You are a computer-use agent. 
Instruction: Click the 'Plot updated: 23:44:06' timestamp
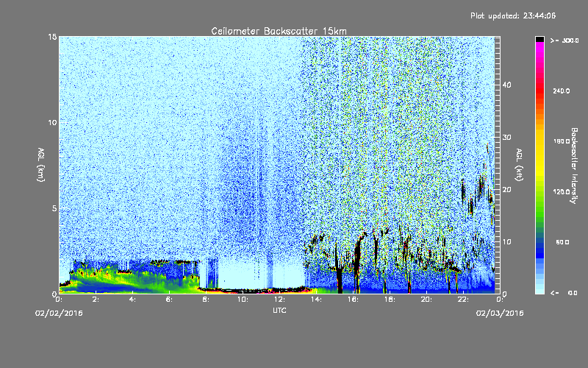pyautogui.click(x=513, y=15)
